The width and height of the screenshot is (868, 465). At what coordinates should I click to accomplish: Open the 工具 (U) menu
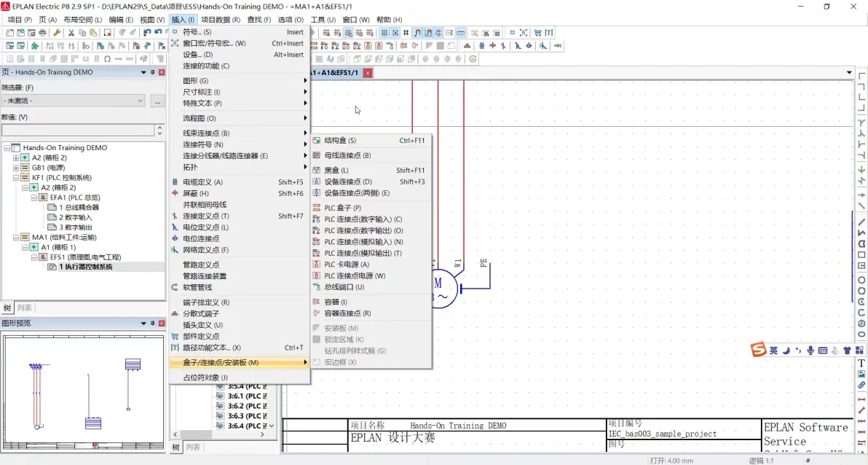323,20
